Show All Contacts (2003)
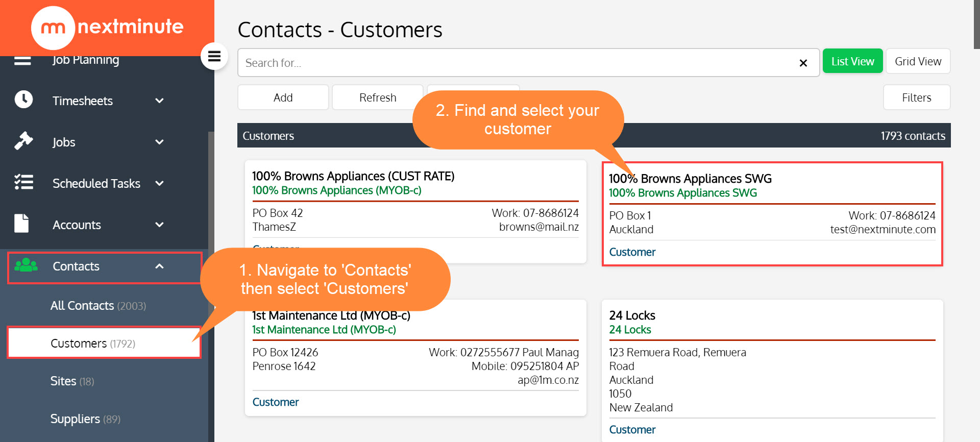Screen dimensions: 980x442 [98, 306]
